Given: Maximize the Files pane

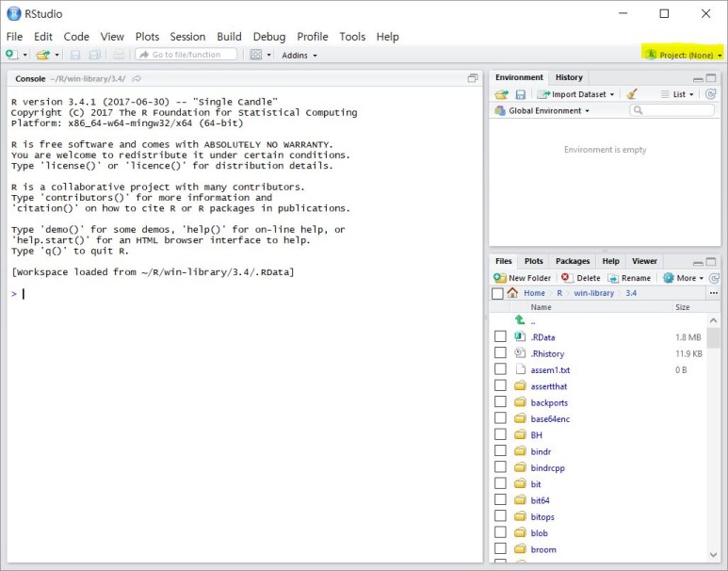Looking at the screenshot, I should point(711,262).
